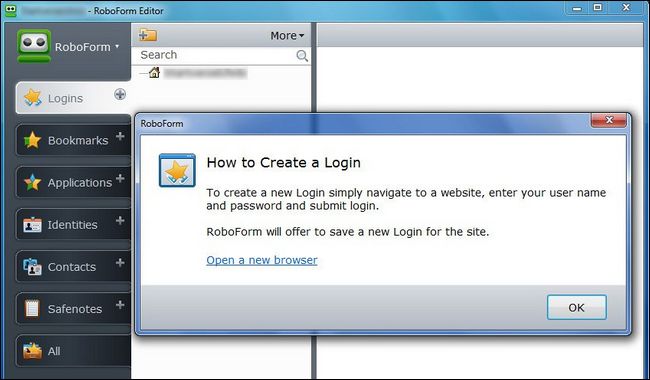This screenshot has width=650, height=380.
Task: Open the Identities tab
Action: pos(73,224)
